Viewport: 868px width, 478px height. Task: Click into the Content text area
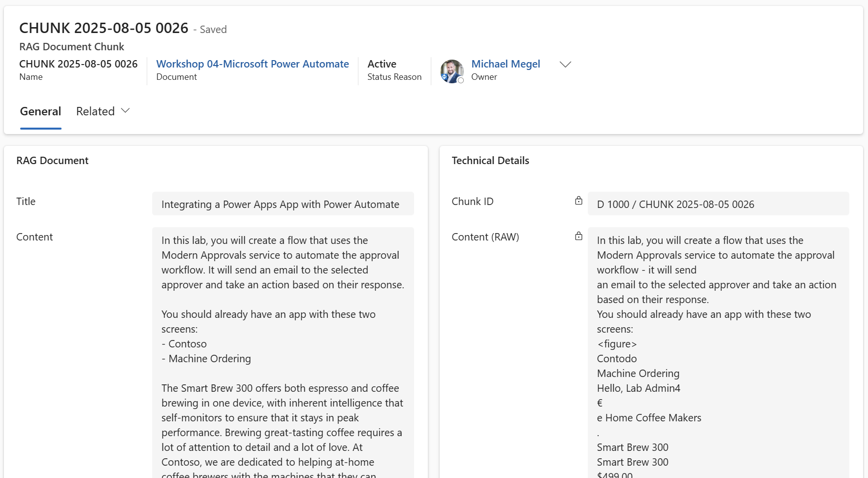click(x=283, y=352)
